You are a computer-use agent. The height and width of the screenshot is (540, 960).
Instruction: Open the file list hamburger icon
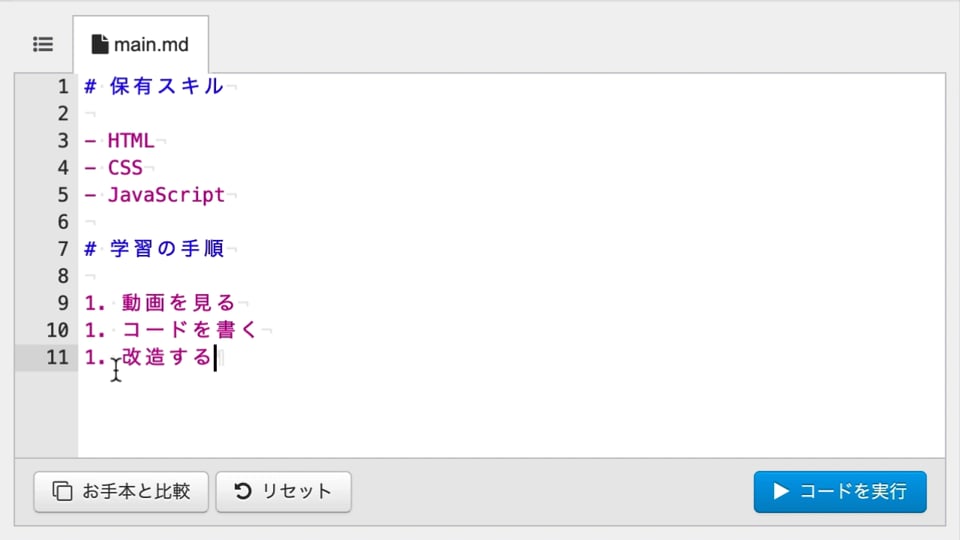tap(43, 44)
